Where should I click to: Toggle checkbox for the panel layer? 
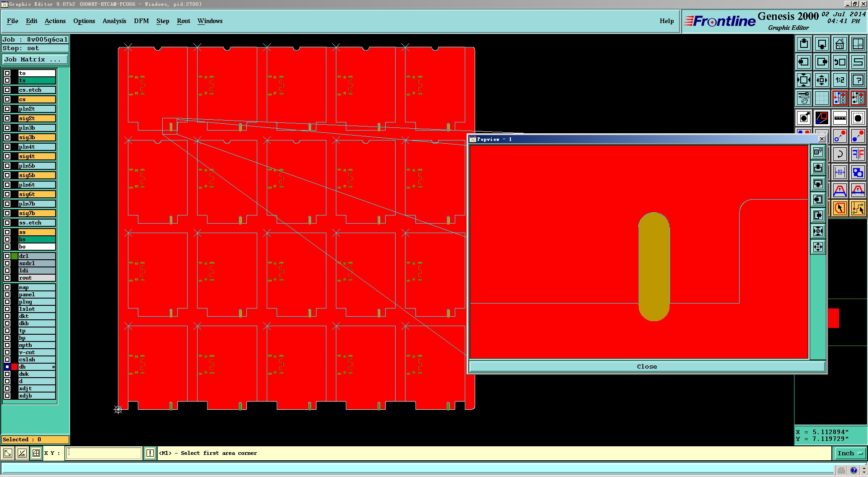click(7, 295)
